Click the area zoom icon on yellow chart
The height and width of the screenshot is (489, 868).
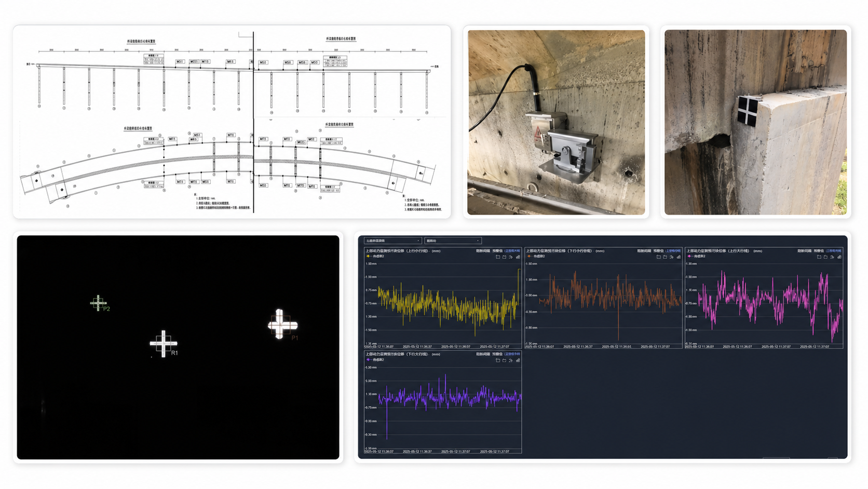pyautogui.click(x=498, y=257)
